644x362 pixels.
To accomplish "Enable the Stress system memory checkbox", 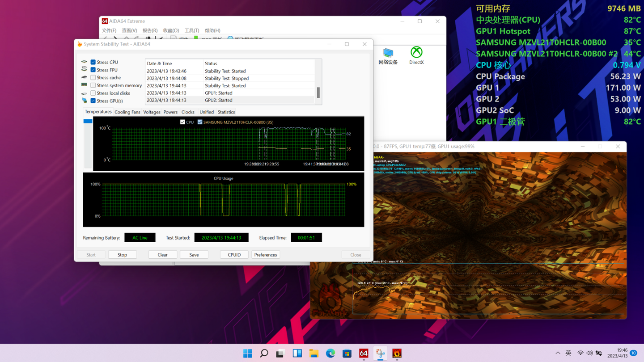I will pos(93,85).
